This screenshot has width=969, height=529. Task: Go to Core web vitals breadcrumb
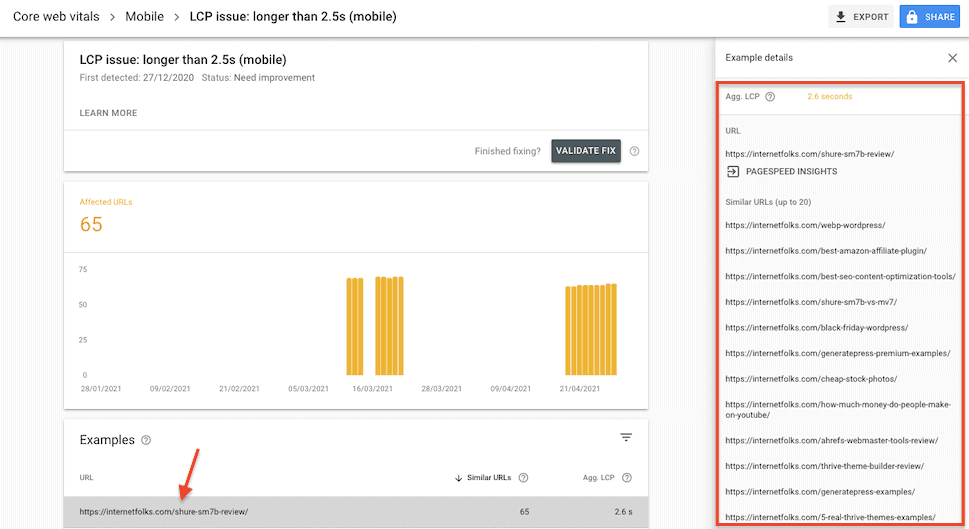click(x=56, y=17)
